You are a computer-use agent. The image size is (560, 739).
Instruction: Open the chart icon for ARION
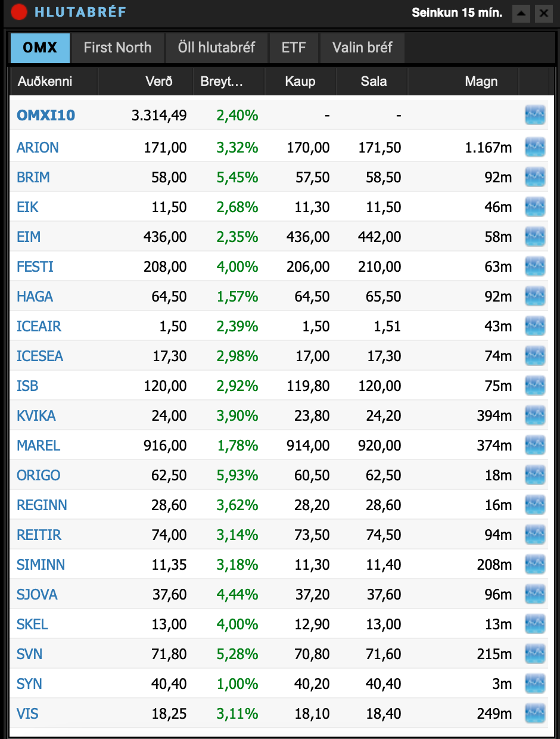(x=535, y=147)
